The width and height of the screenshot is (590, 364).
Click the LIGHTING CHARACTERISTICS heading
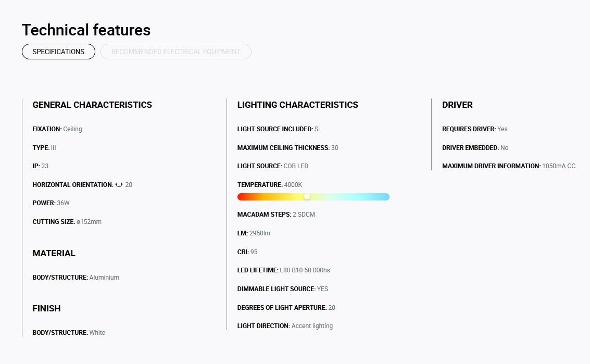(298, 105)
